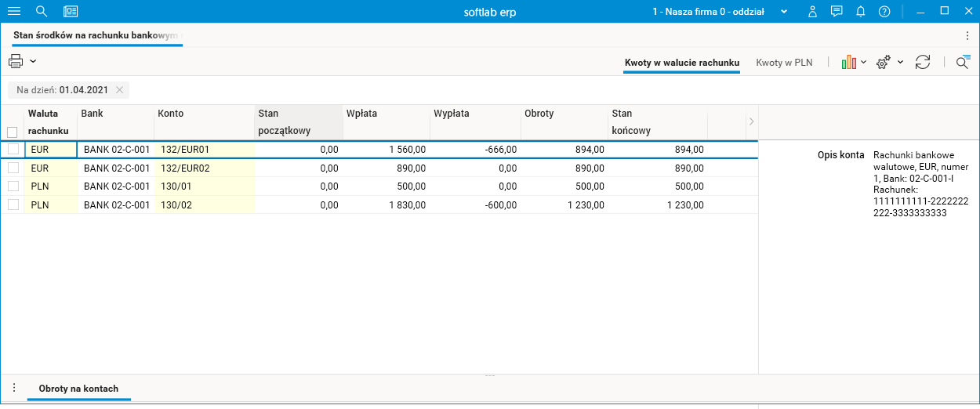The image size is (980, 409).
Task: Select the 132/EUR02 account cell
Action: pos(204,168)
